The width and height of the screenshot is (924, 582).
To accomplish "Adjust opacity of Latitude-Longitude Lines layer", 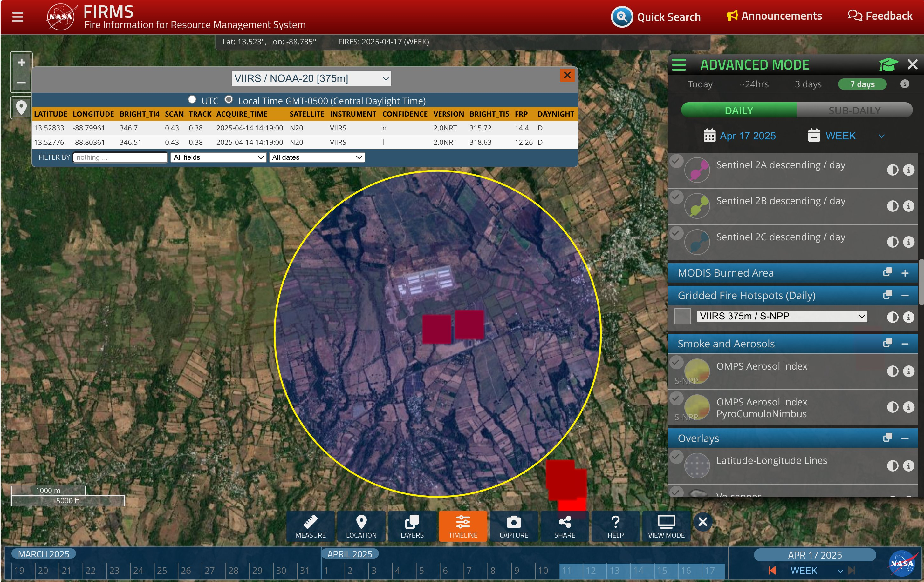I will click(892, 465).
